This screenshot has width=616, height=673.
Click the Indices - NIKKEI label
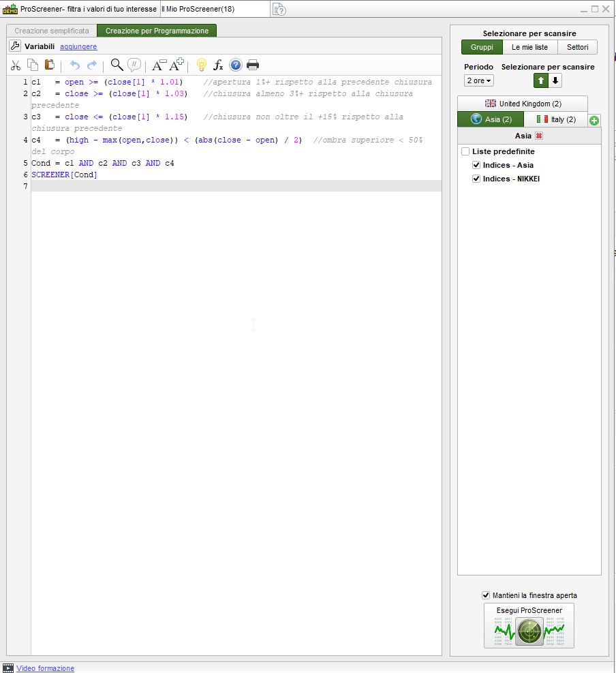511,179
